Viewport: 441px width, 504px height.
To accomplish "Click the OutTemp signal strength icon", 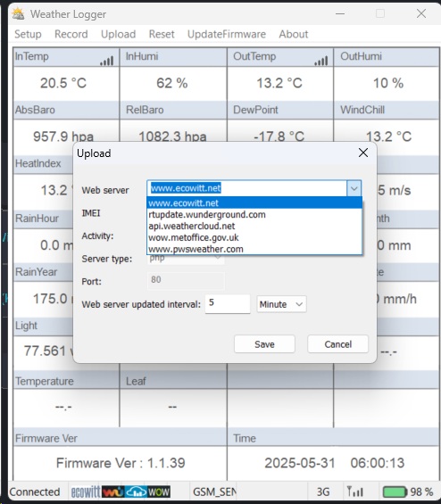I will click(x=321, y=61).
